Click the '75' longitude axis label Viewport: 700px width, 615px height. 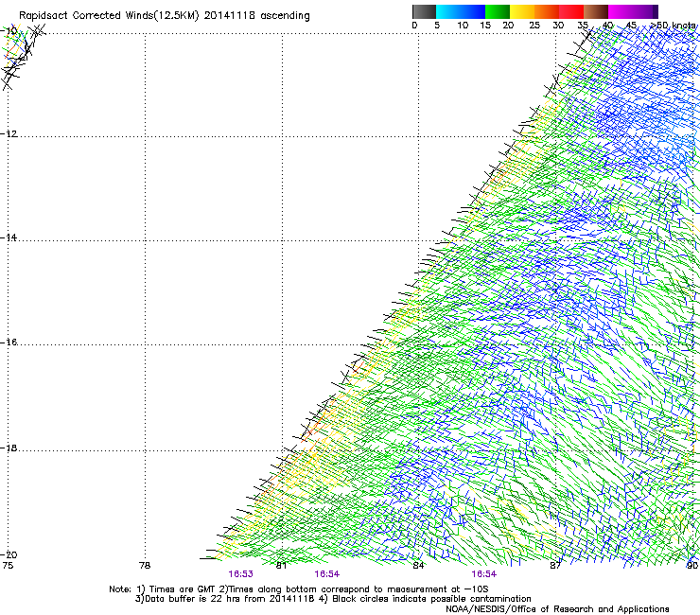8,566
